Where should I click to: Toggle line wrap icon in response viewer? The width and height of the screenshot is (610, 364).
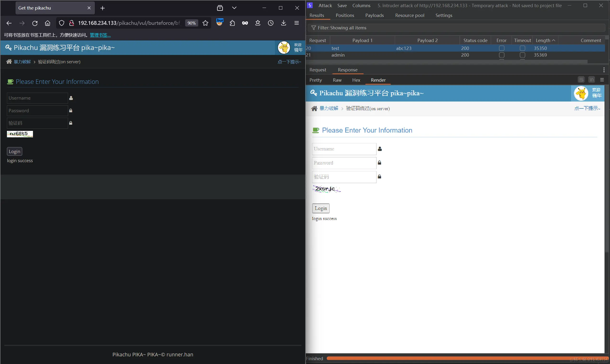click(581, 80)
